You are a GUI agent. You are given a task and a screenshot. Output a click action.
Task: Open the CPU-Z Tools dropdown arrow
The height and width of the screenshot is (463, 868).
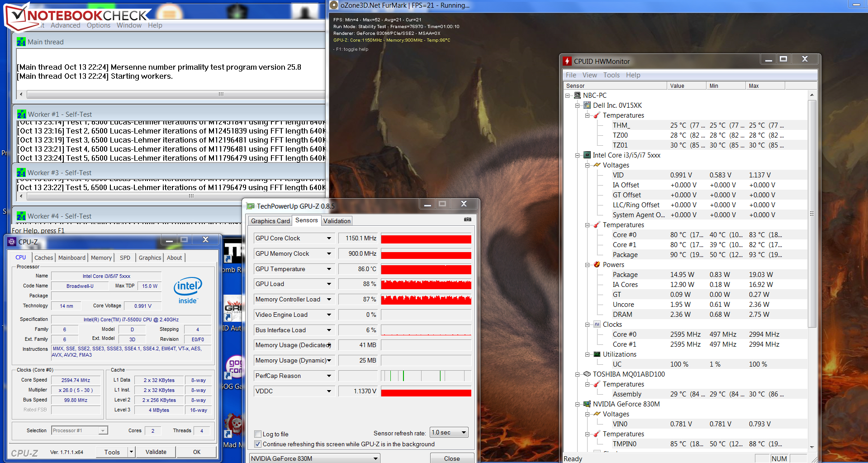(x=131, y=452)
